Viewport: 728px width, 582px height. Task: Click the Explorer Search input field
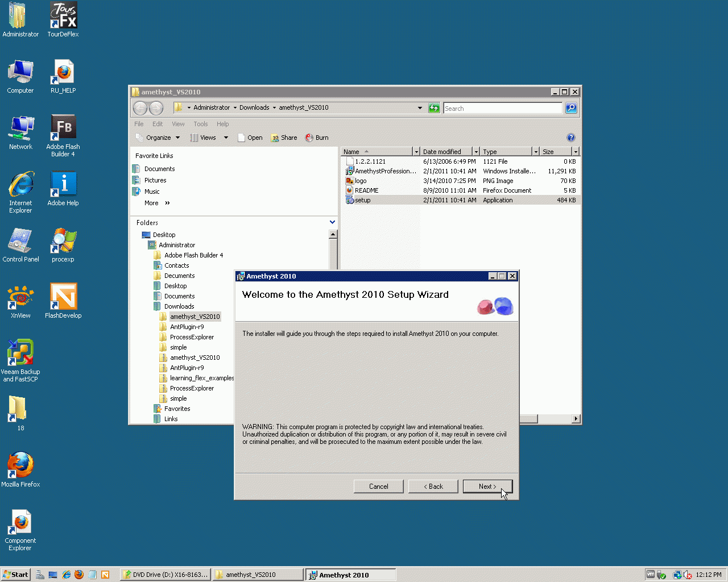click(503, 108)
